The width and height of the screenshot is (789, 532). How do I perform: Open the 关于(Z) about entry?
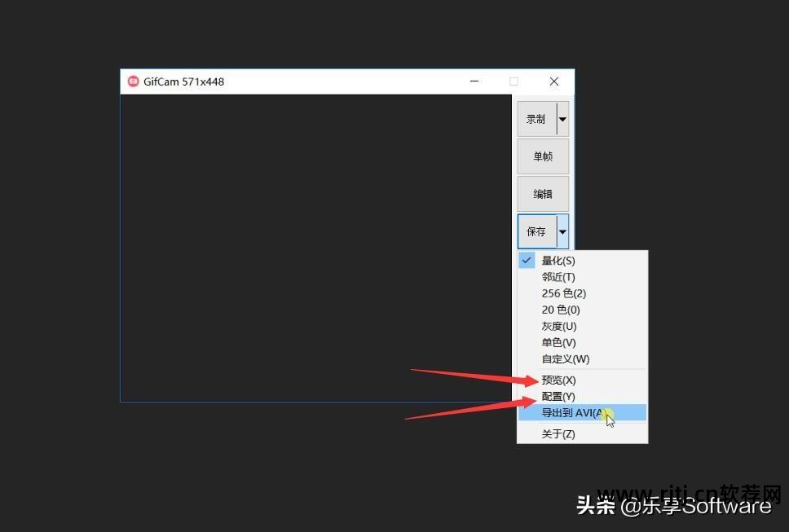(558, 433)
